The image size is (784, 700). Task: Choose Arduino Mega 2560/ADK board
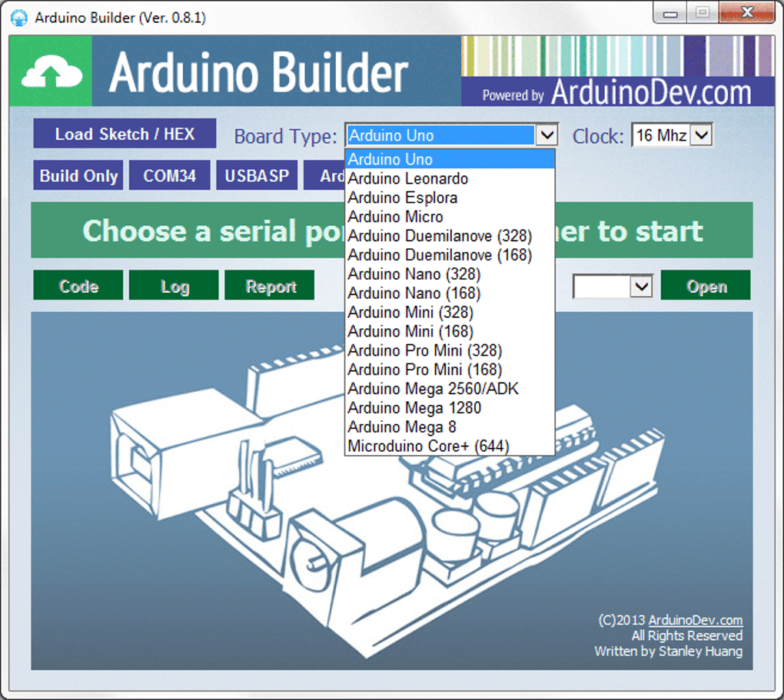(x=450, y=389)
